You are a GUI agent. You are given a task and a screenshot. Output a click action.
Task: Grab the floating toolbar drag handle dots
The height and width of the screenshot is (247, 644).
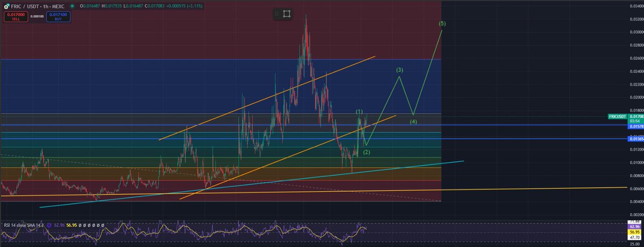[x=277, y=14]
